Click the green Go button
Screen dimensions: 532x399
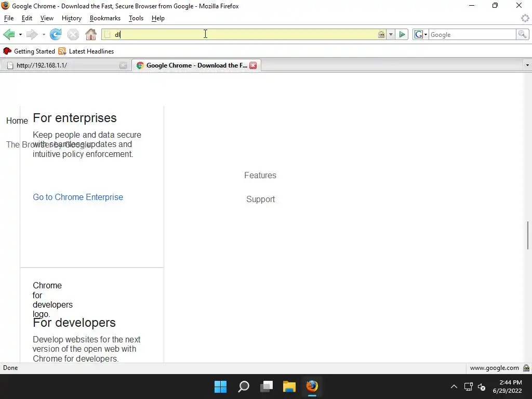[x=402, y=34]
